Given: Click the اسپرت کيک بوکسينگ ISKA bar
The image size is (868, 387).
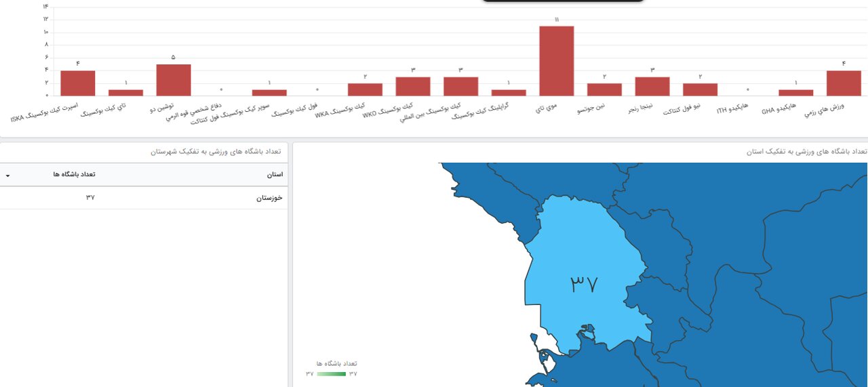Looking at the screenshot, I should pos(78,83).
